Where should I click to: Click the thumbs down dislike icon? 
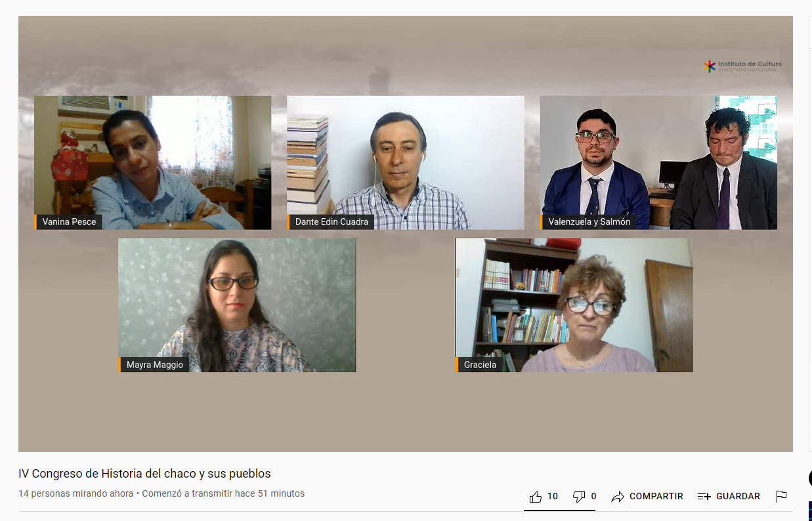(x=579, y=497)
